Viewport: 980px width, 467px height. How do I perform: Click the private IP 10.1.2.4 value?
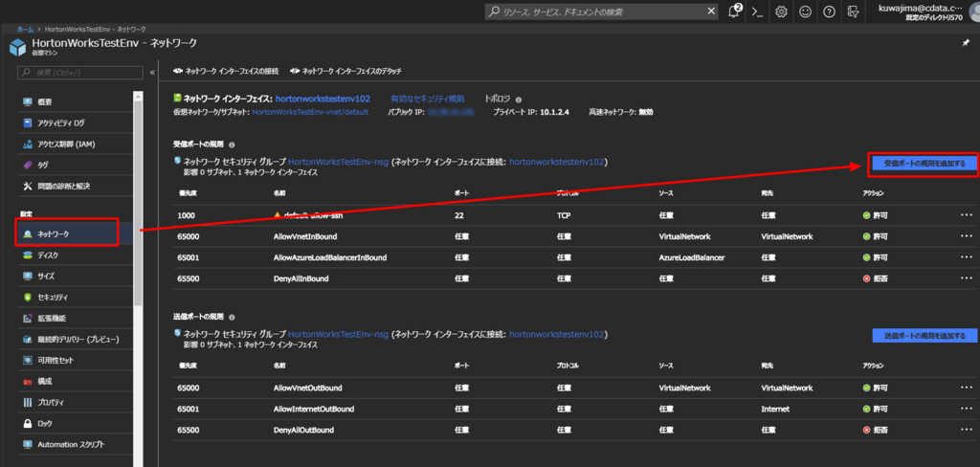pyautogui.click(x=553, y=113)
